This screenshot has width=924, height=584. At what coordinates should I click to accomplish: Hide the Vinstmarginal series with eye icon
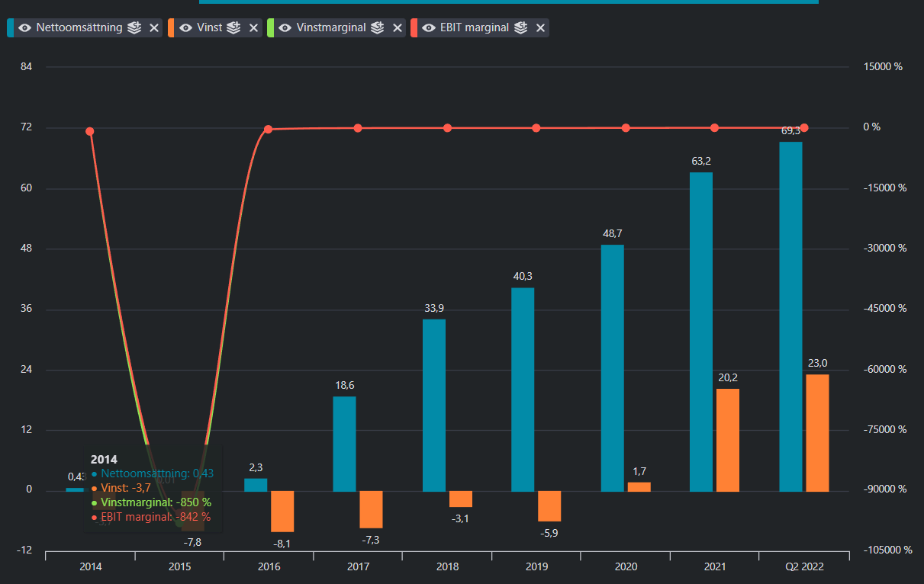point(285,27)
